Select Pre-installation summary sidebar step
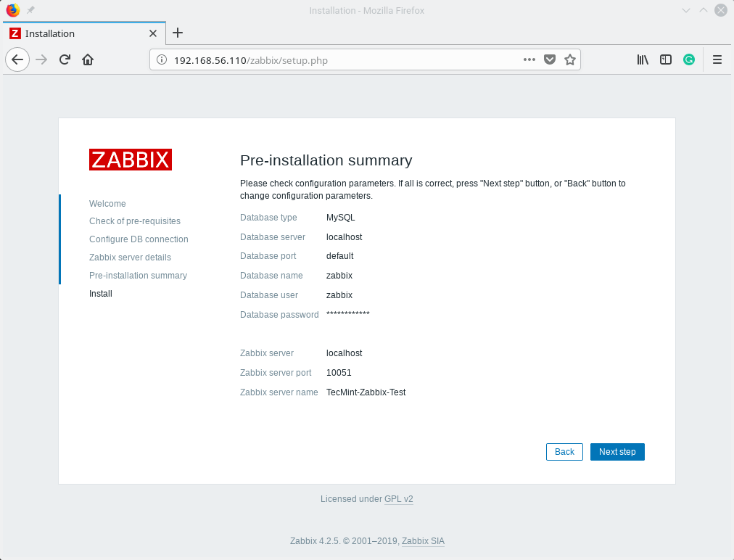Image resolution: width=734 pixels, height=560 pixels. click(x=138, y=276)
